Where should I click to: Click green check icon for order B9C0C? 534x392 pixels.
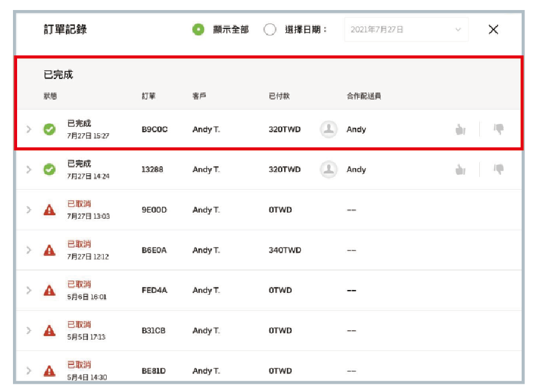pyautogui.click(x=50, y=130)
